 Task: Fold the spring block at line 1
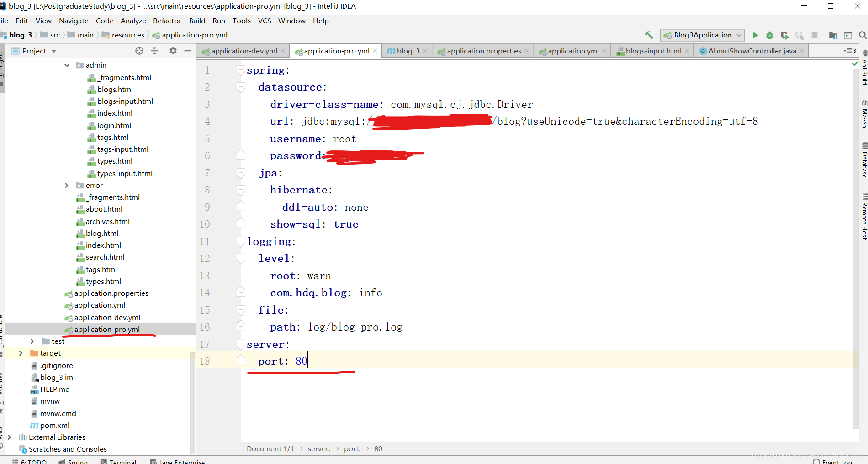coord(241,70)
